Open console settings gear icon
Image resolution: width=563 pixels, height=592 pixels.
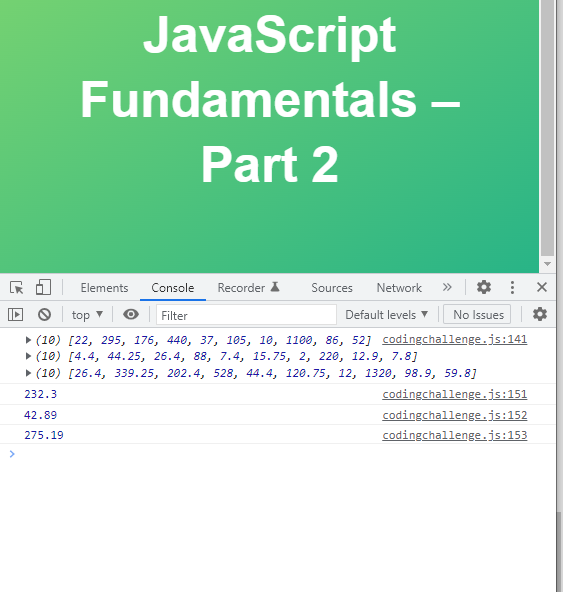point(540,314)
